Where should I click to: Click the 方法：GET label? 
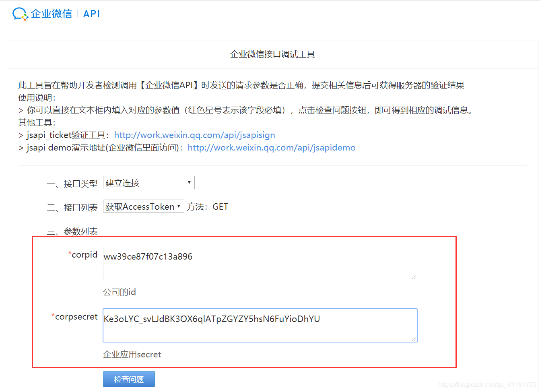pos(208,207)
